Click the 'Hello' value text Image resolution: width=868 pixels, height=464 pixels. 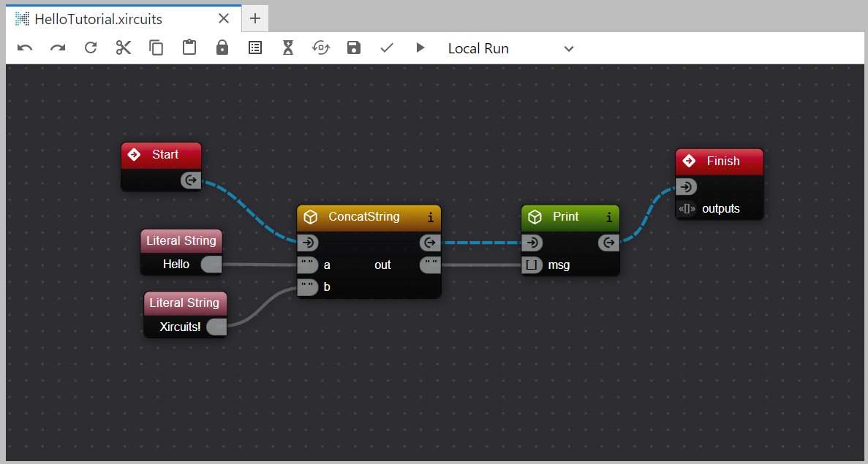[176, 265]
